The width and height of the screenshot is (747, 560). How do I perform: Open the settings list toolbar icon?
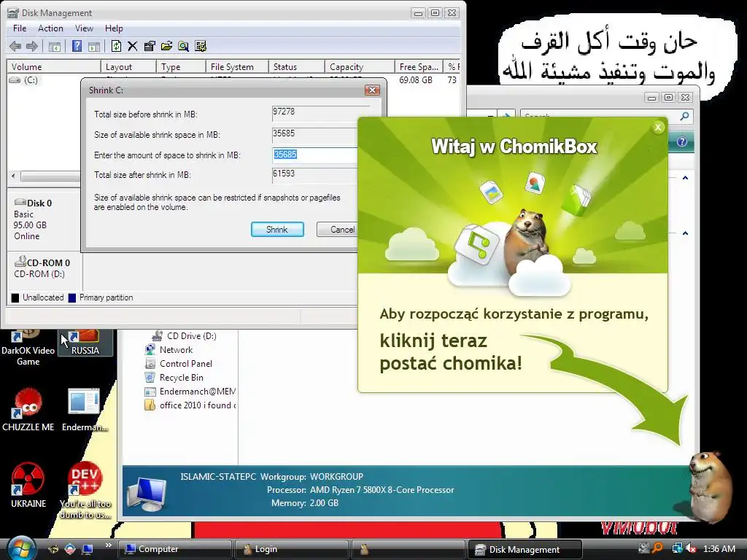(201, 46)
